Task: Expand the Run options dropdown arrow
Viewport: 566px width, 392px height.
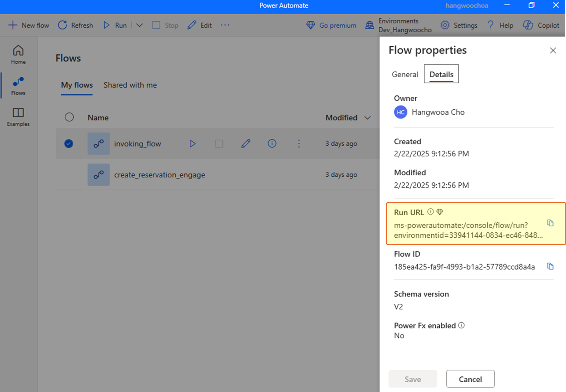Action: pyautogui.click(x=139, y=25)
